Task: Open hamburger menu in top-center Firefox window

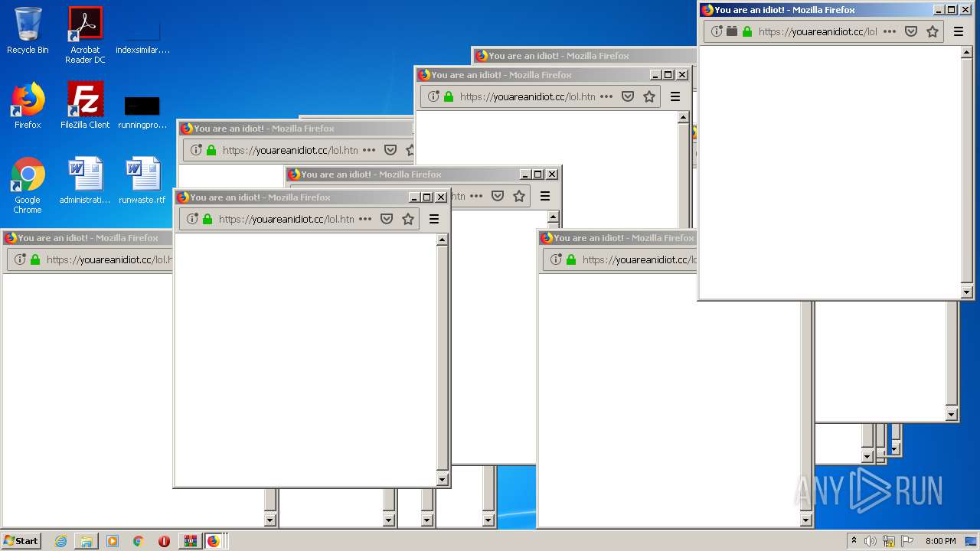Action: click(675, 96)
